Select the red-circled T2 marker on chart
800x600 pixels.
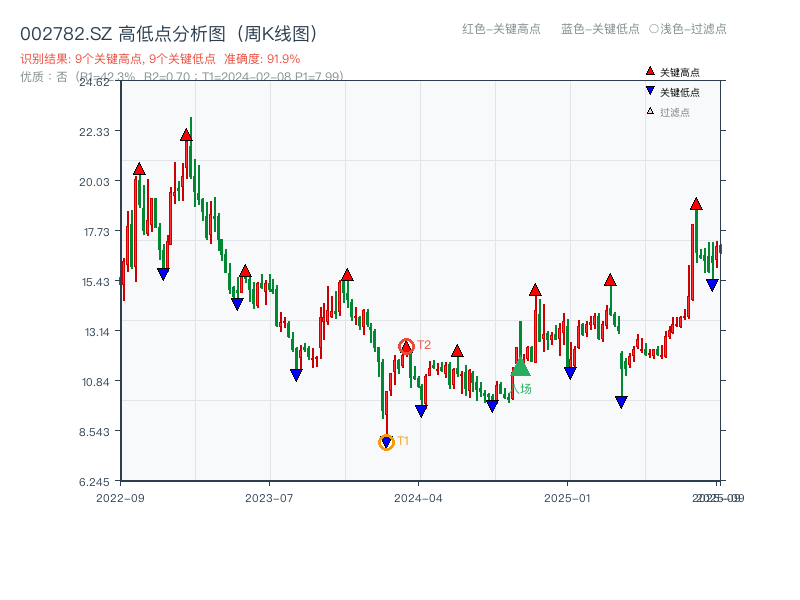(406, 344)
